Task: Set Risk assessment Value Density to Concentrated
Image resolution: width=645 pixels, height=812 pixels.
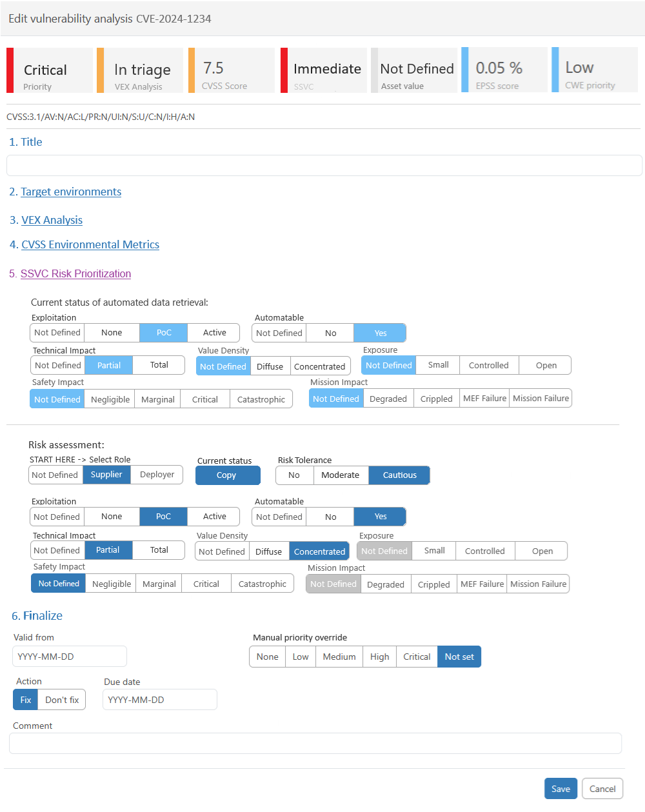Action: pyautogui.click(x=319, y=551)
